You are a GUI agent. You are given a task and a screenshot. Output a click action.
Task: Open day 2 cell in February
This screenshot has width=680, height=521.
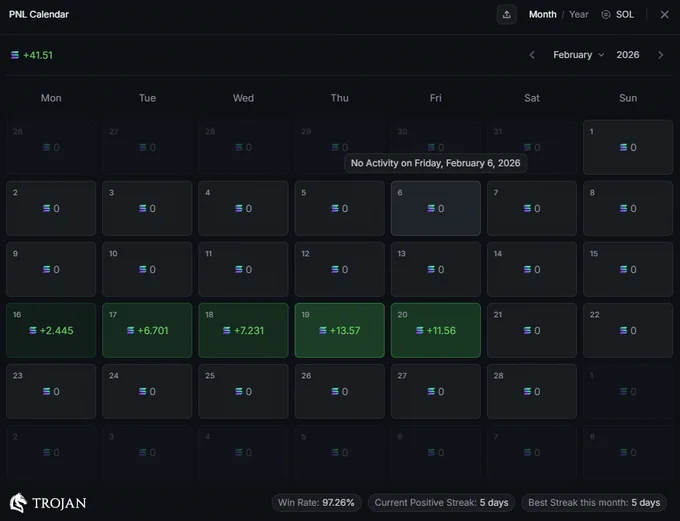point(51,208)
